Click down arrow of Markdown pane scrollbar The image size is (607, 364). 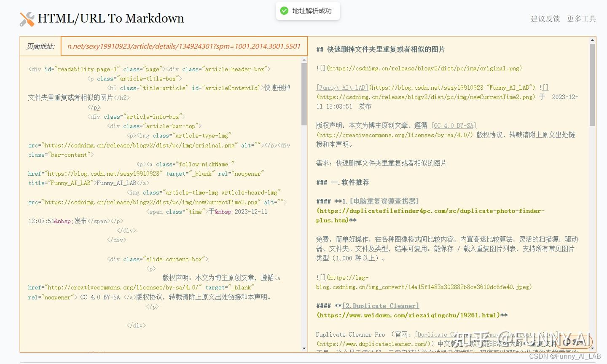(x=592, y=348)
